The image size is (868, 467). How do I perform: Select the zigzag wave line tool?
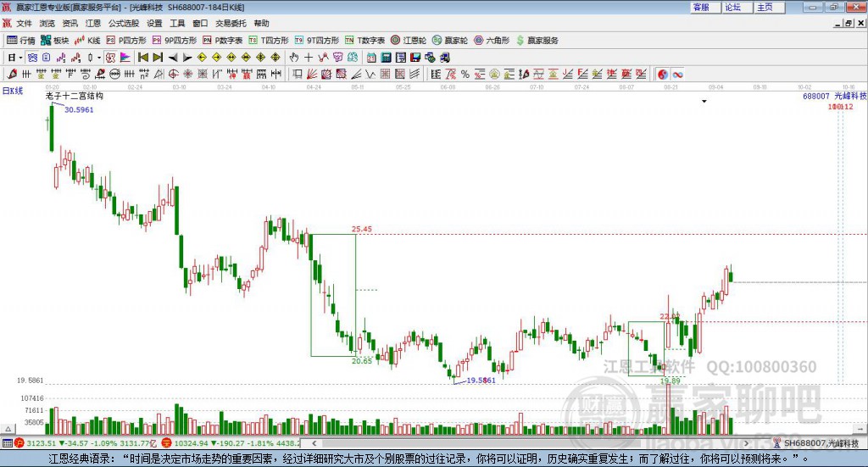pyautogui.click(x=370, y=74)
